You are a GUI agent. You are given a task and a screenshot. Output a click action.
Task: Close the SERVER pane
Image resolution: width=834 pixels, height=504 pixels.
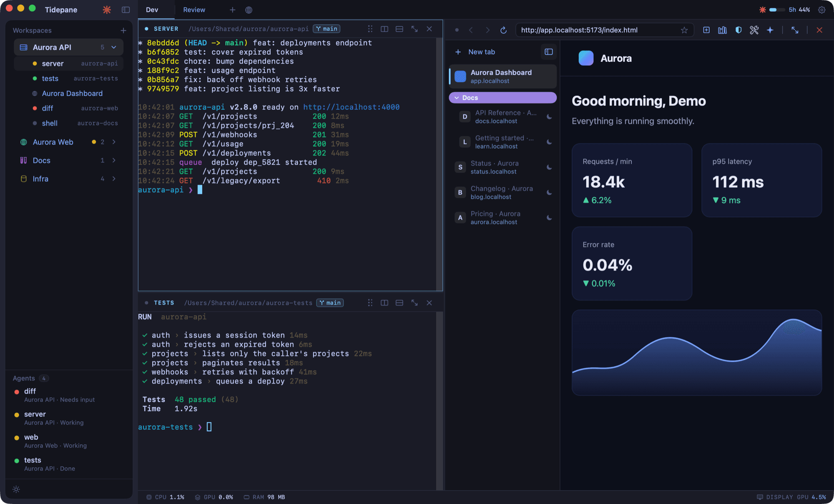pyautogui.click(x=429, y=29)
